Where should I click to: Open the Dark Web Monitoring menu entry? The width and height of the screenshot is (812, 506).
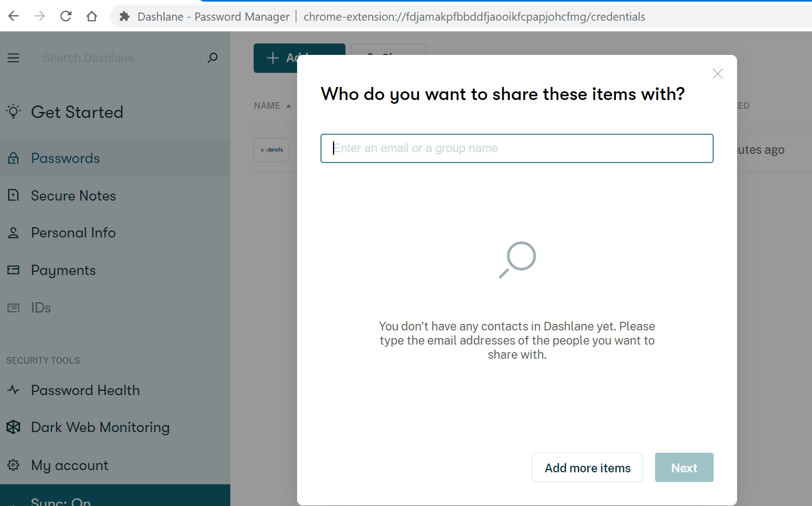pos(100,427)
